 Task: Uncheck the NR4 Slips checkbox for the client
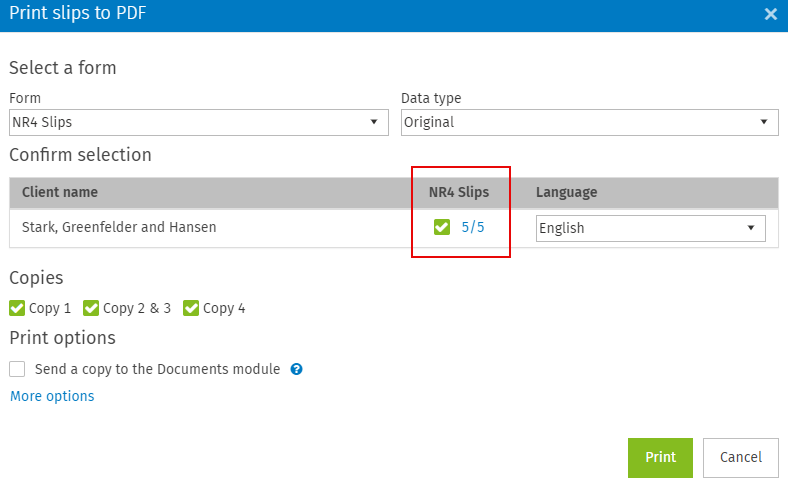tap(442, 228)
